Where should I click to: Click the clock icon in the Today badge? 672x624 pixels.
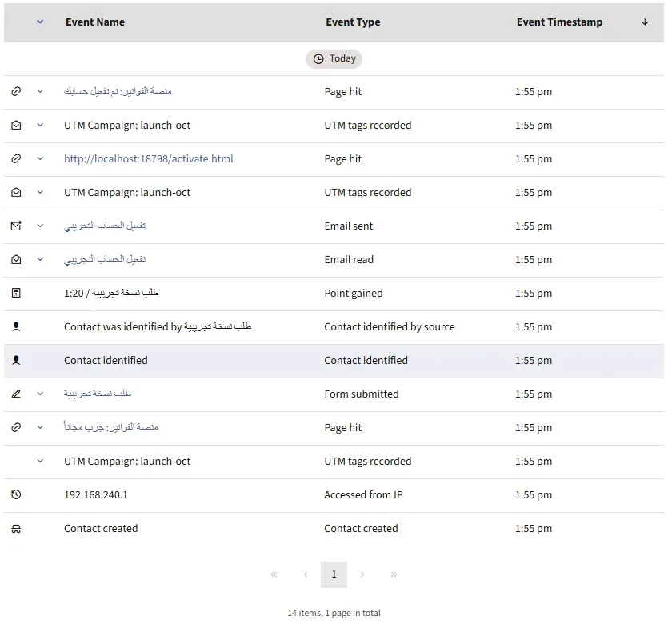tap(318, 59)
